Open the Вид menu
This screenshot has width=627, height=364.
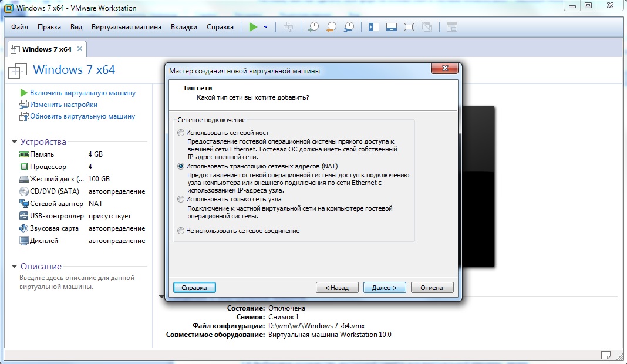(x=76, y=27)
